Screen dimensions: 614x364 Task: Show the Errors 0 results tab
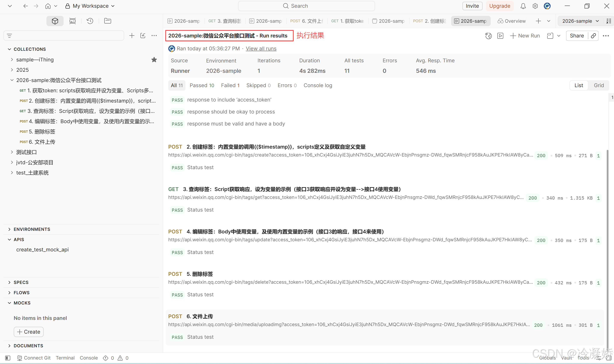pos(287,85)
